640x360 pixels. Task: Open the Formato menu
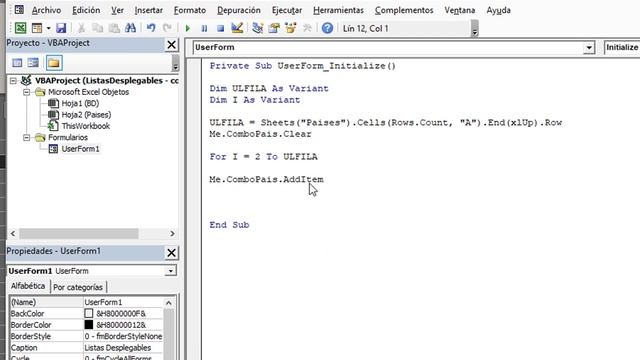pos(190,10)
